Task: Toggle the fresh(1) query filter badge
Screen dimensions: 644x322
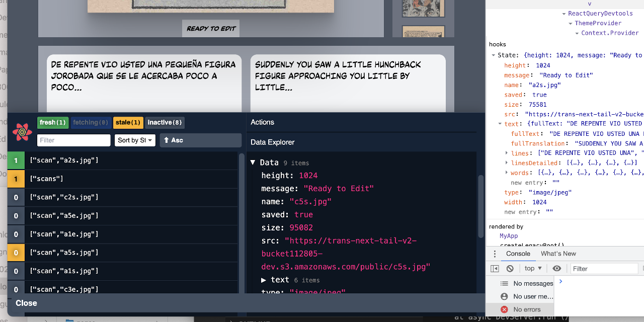Action: (x=52, y=122)
